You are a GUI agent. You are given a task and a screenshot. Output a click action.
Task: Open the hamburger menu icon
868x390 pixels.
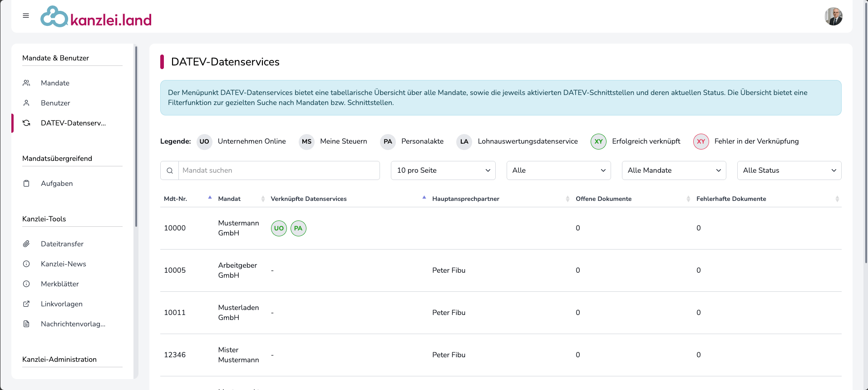26,16
